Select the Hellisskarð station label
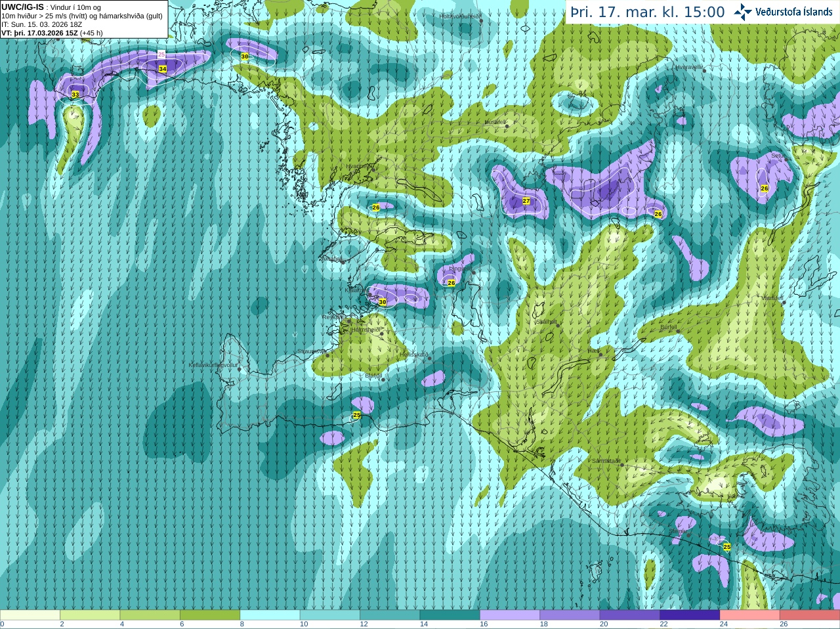Viewport: 840px width, 629px height. tap(414, 355)
